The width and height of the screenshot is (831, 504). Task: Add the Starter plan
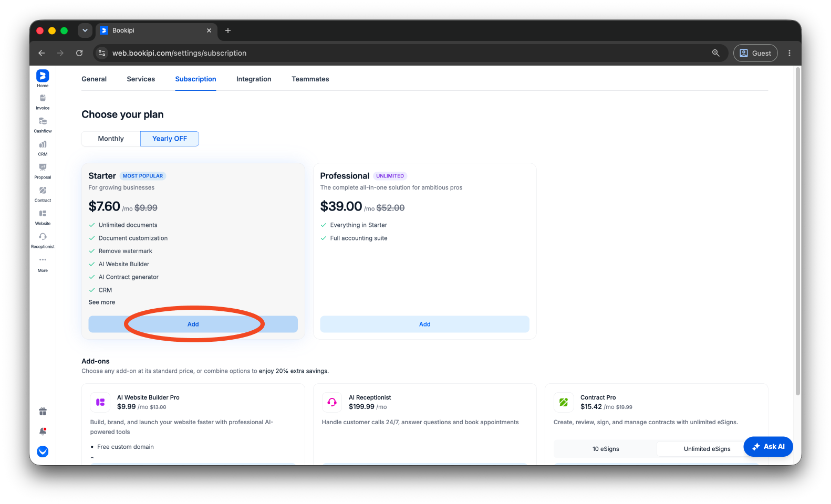click(x=193, y=324)
